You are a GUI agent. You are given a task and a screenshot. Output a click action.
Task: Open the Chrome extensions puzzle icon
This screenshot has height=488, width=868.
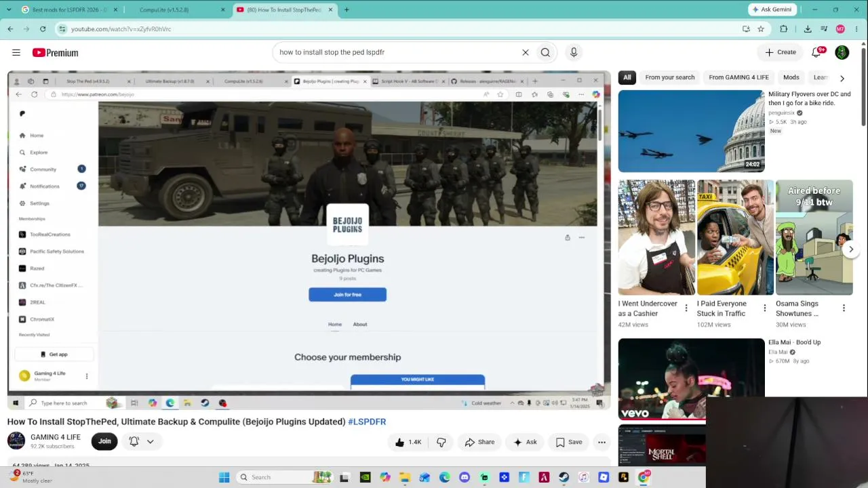(784, 28)
